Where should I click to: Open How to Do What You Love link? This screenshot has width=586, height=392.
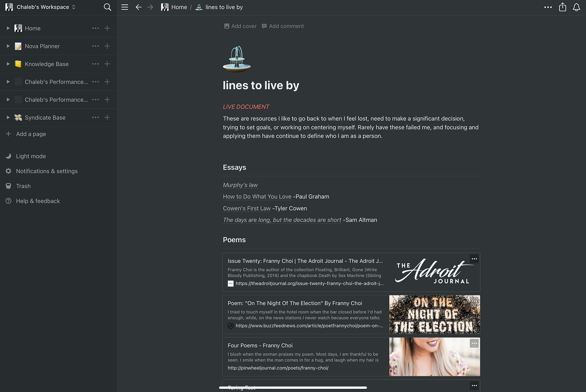[x=257, y=197]
